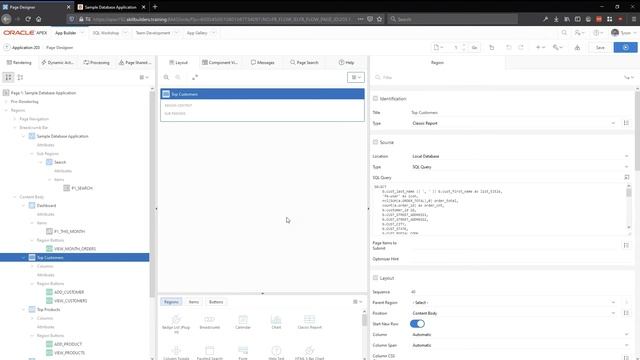Click the layout zoom in icon
This screenshot has width=640, height=360.
pyautogui.click(x=166, y=77)
